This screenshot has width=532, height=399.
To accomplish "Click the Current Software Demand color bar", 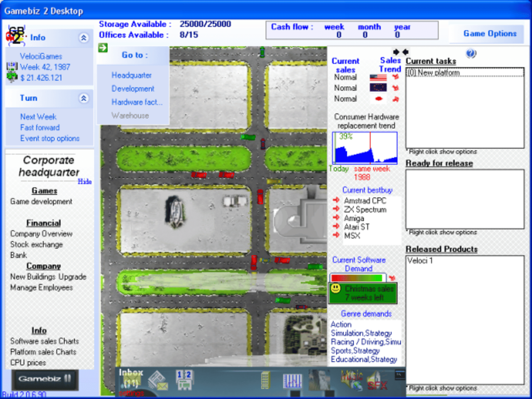I will [357, 278].
